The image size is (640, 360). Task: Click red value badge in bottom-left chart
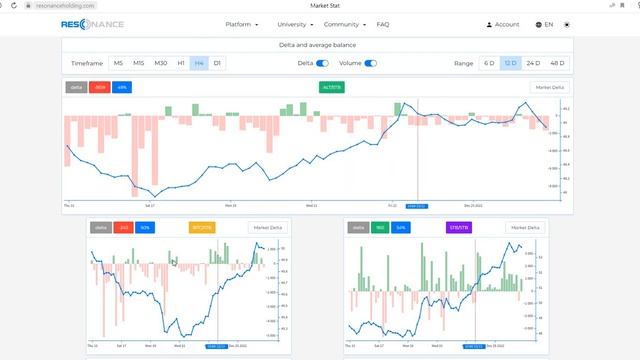tap(124, 228)
